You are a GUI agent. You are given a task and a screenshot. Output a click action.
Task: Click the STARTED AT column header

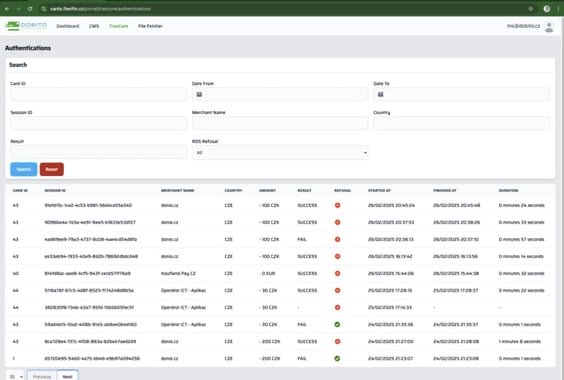379,190
